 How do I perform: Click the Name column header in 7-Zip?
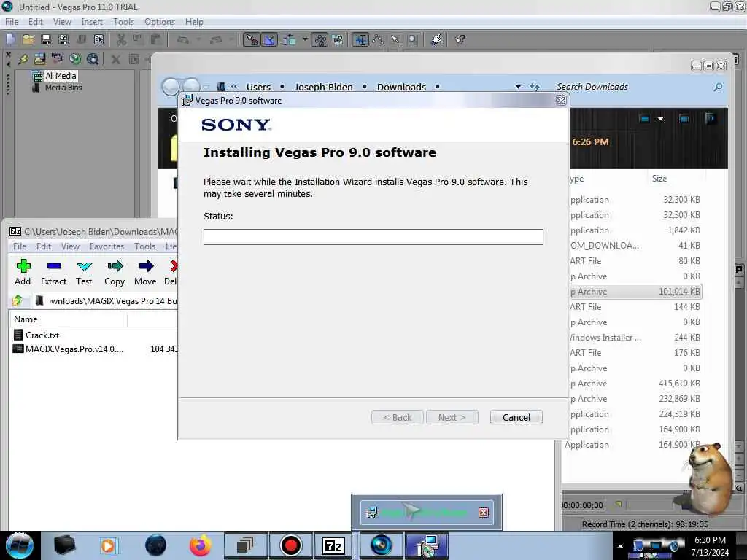[x=68, y=319]
